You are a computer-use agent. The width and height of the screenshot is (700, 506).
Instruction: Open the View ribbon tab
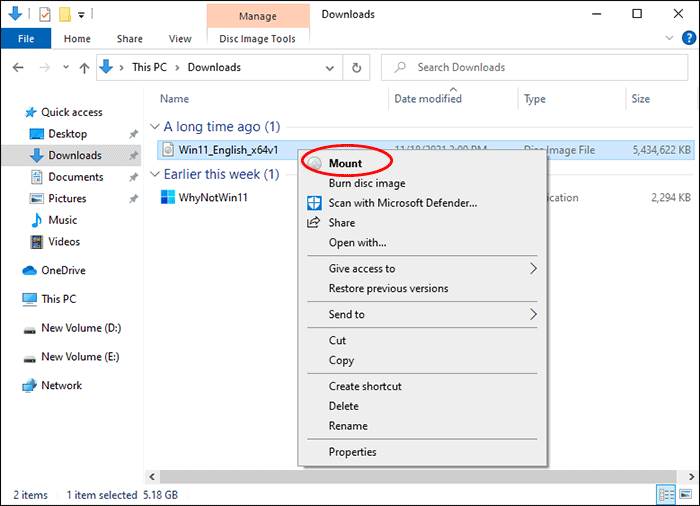click(180, 39)
